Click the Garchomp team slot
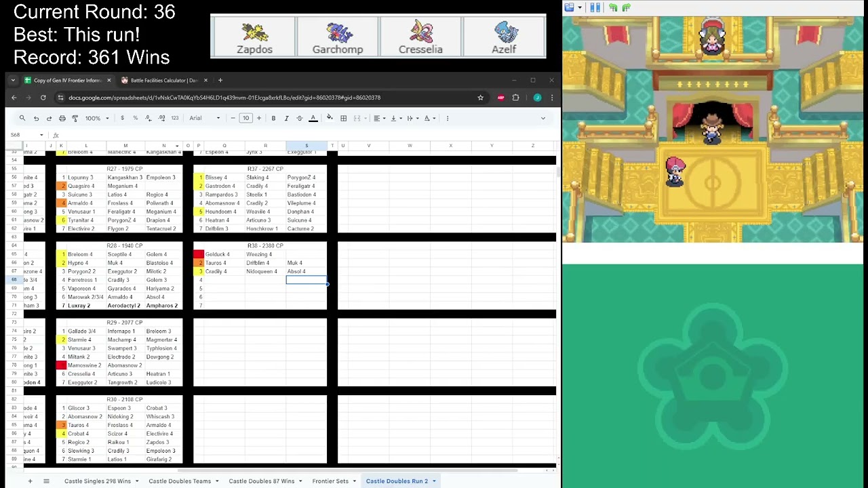868x488 pixels. (338, 37)
